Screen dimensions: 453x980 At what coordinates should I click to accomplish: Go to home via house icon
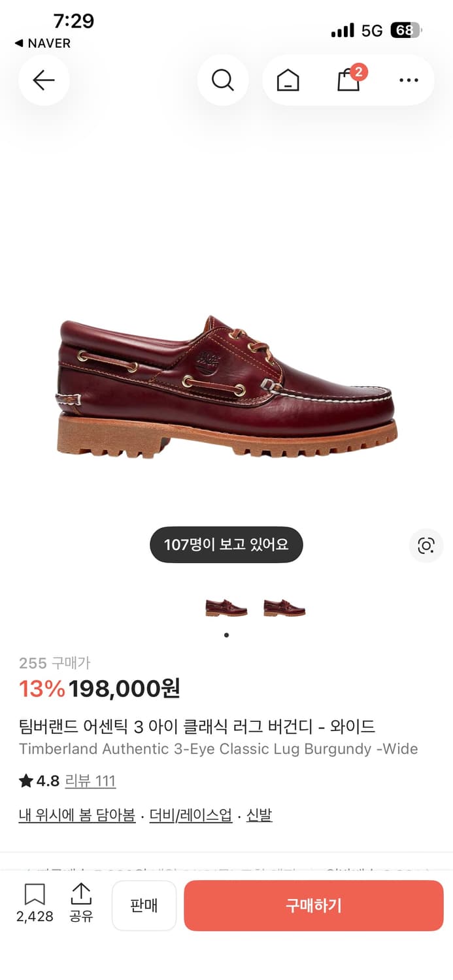click(288, 80)
